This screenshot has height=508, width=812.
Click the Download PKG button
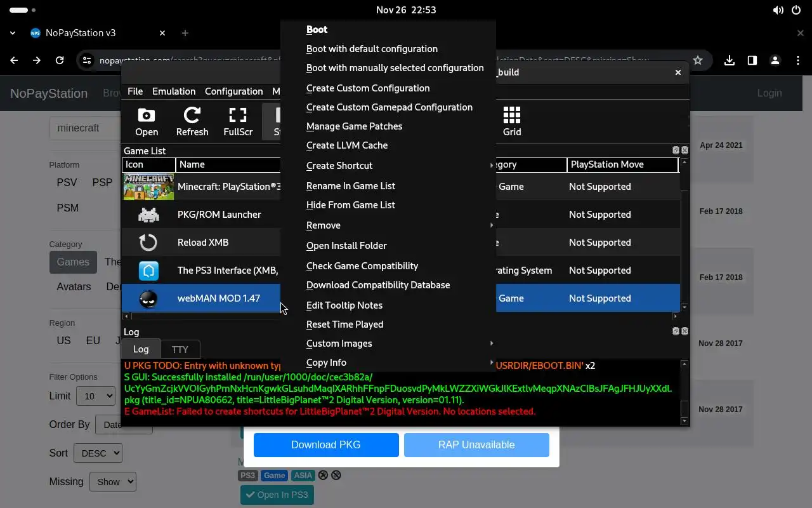pos(326,445)
